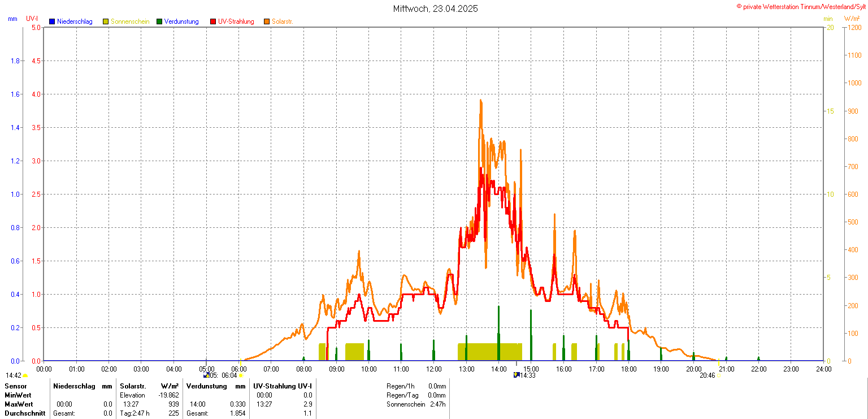Screen dimensions: 868x419
Task: Click the 12:00 label on time axis
Action: [x=433, y=369]
